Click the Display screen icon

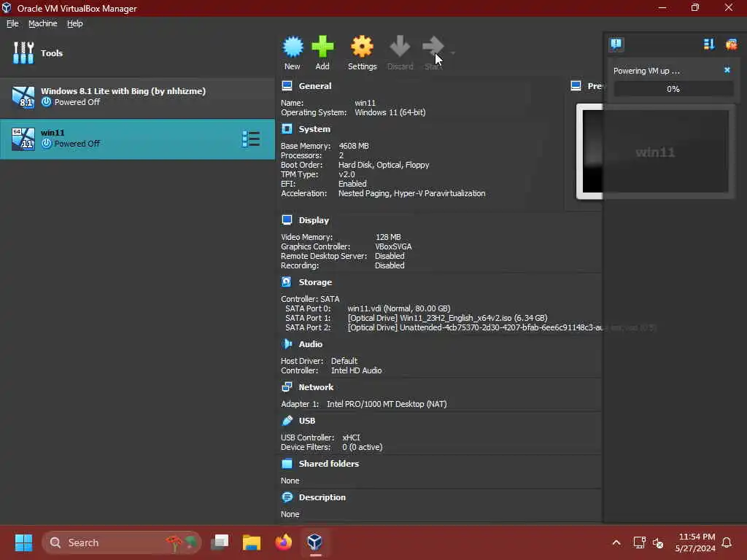coord(287,219)
